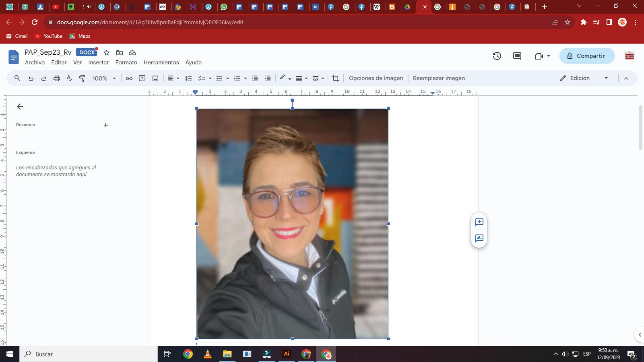
Task: Click Reemplazar imagen button
Action: [439, 78]
